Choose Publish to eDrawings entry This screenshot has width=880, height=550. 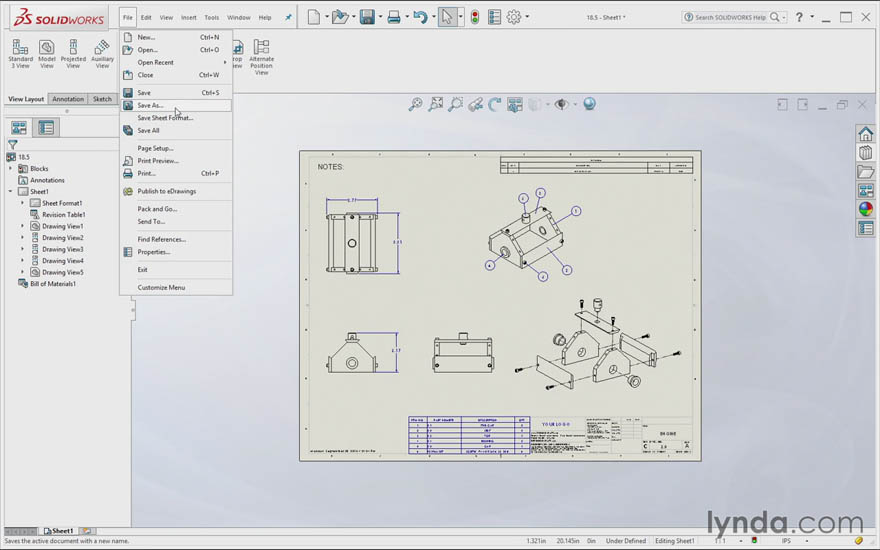click(x=176, y=191)
